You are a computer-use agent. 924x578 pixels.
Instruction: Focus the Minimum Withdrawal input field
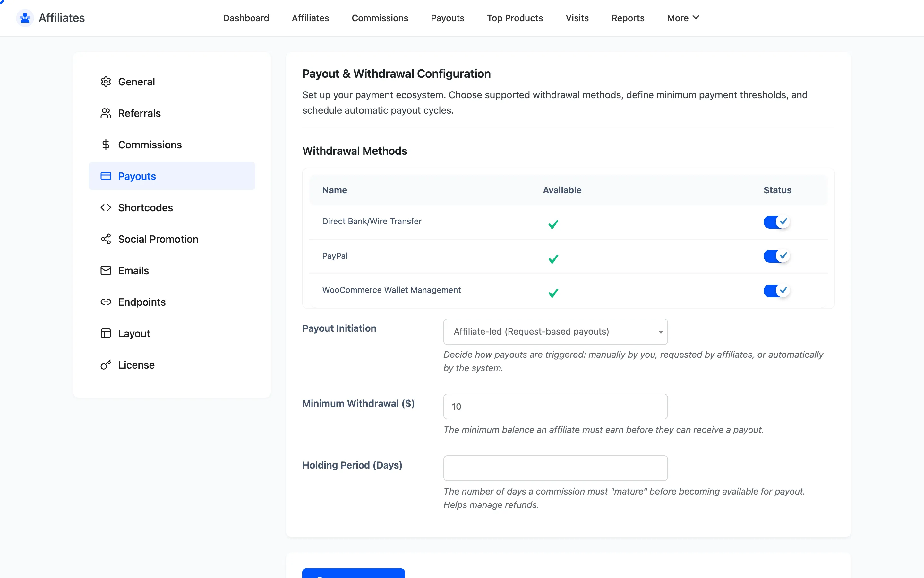(x=555, y=406)
